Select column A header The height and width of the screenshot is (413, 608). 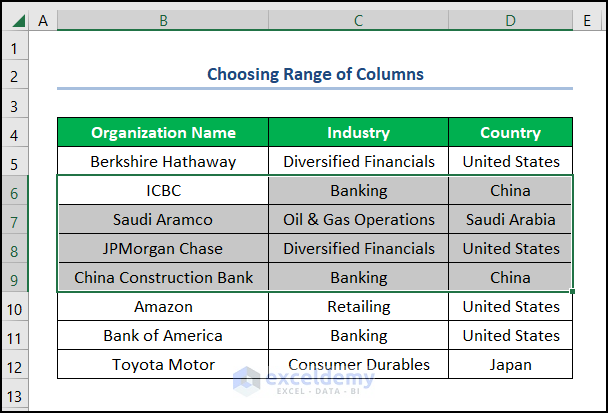tap(43, 20)
